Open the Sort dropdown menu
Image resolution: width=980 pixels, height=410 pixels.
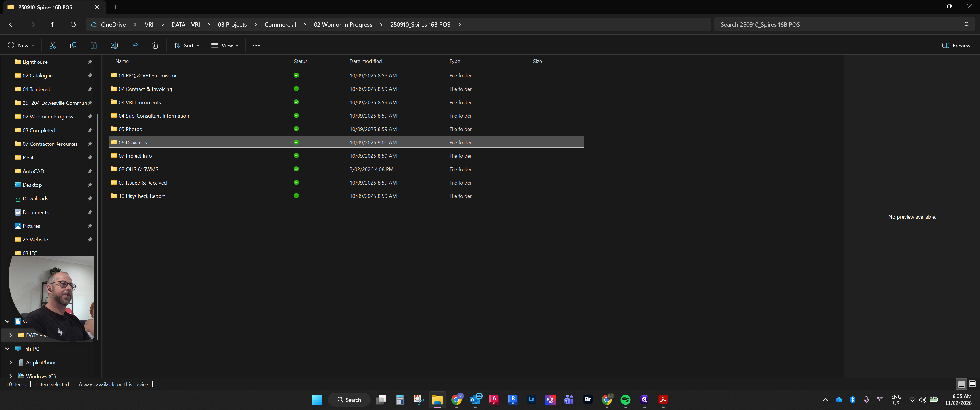tap(186, 45)
